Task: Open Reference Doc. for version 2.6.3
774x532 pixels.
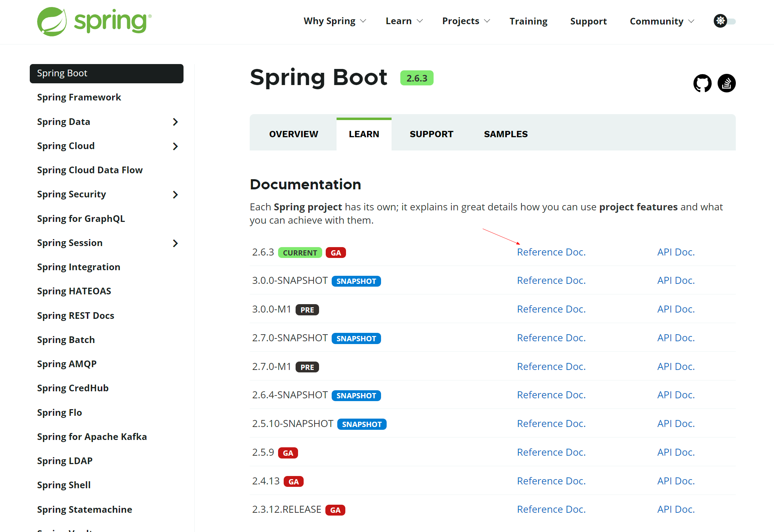Action: point(551,252)
